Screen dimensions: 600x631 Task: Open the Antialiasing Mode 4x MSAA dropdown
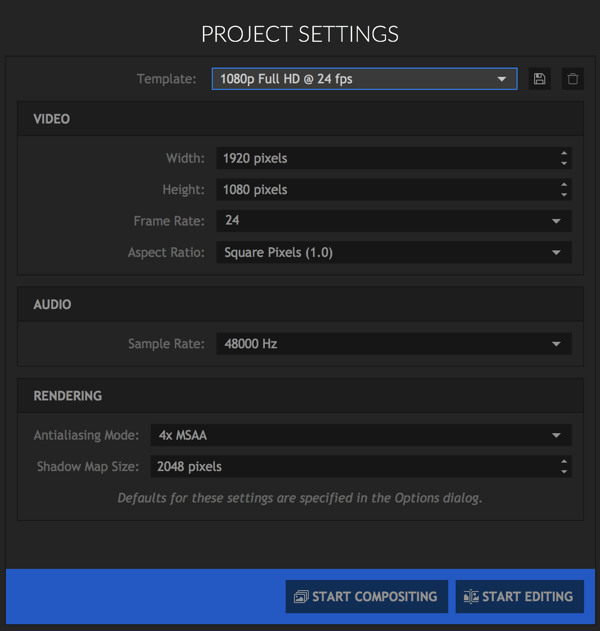pyautogui.click(x=361, y=435)
